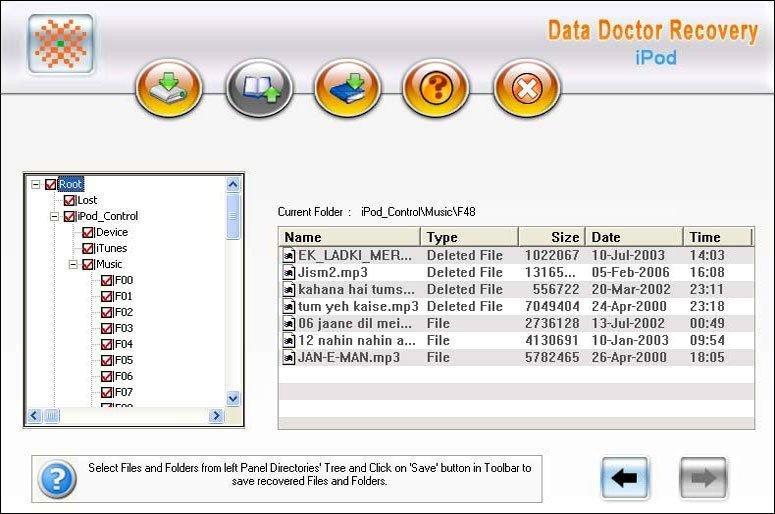Click the grey open book toolbar button

259,88
